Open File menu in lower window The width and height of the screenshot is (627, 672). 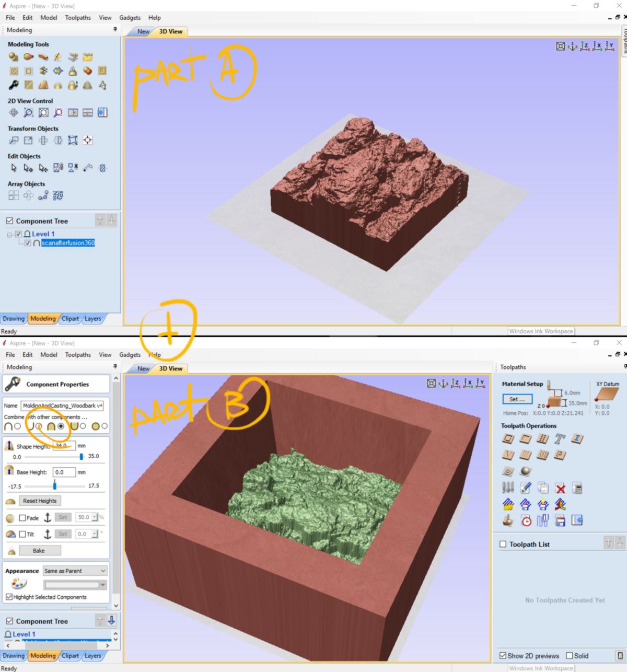10,354
